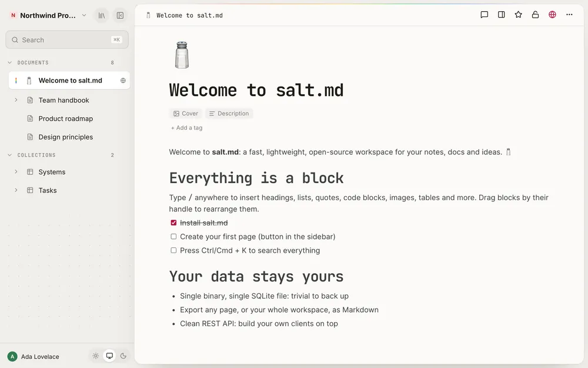Click globe icon on Welcome to salt.md row

click(123, 80)
